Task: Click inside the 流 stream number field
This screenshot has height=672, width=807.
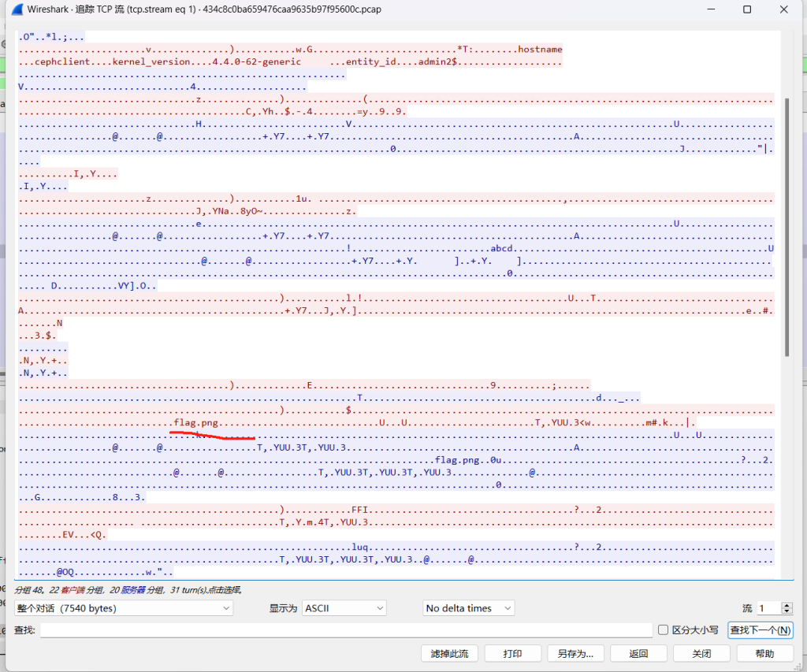Action: click(x=768, y=608)
